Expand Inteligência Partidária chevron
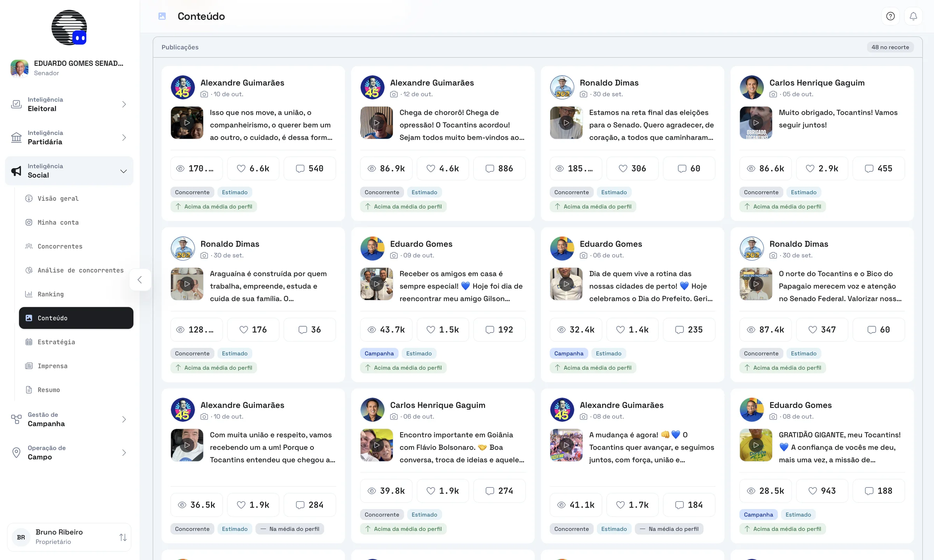The width and height of the screenshot is (934, 560). 124,137
